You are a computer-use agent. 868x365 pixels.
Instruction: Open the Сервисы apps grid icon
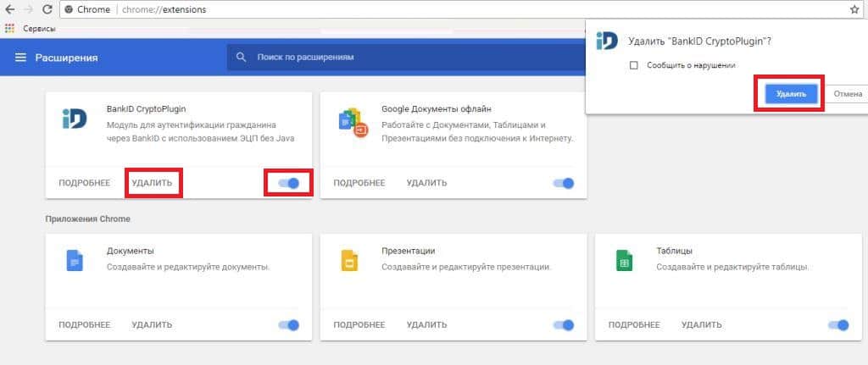coord(9,28)
